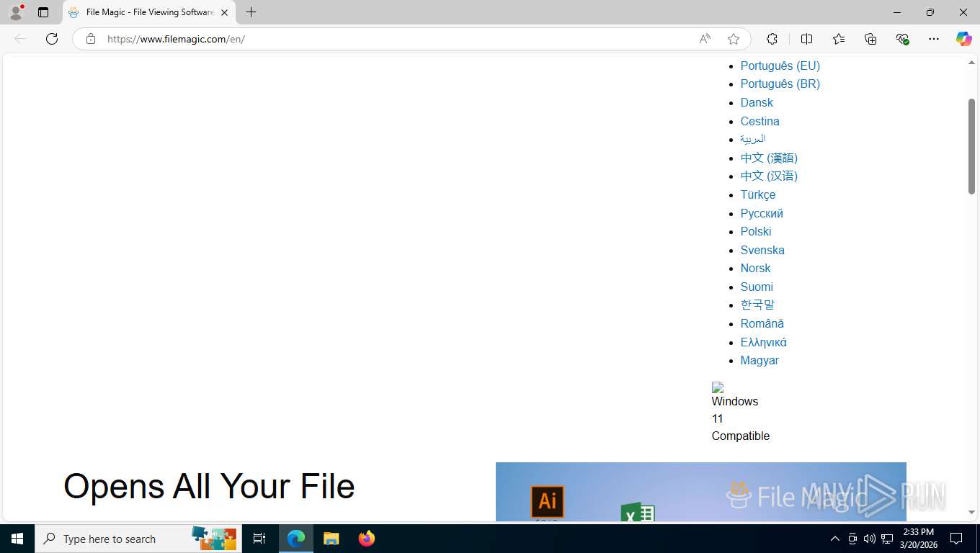This screenshot has height=553, width=980.
Task: Select the Arabic language link
Action: 752,139
